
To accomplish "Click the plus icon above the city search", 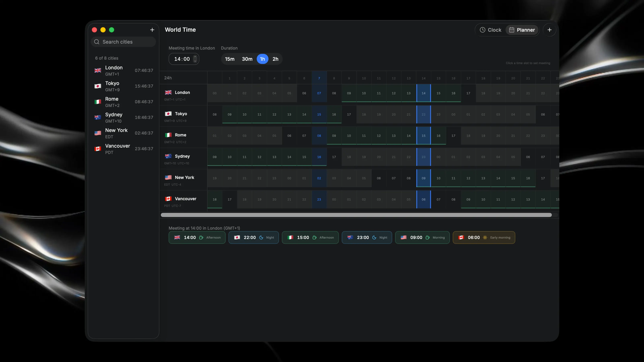I will (x=152, y=30).
